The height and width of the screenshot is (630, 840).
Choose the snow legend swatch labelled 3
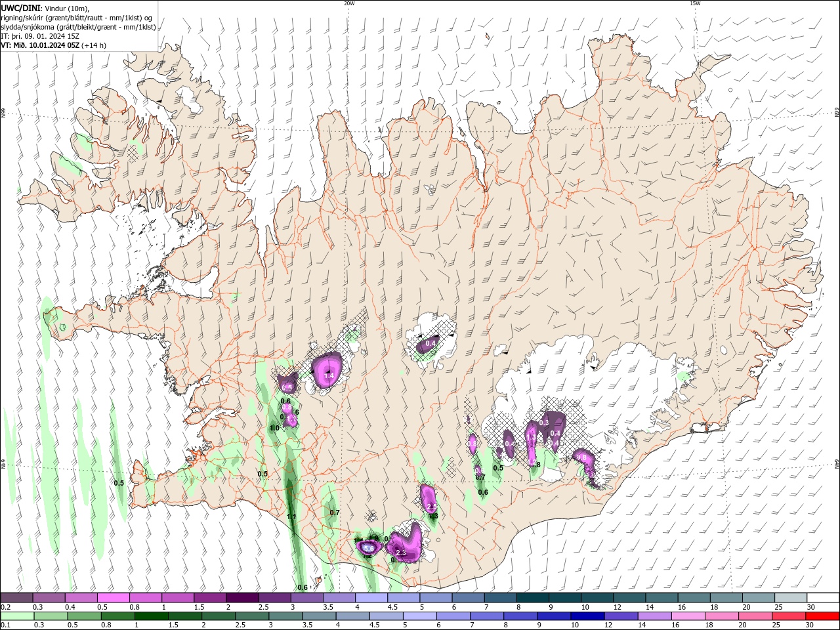pyautogui.click(x=306, y=598)
